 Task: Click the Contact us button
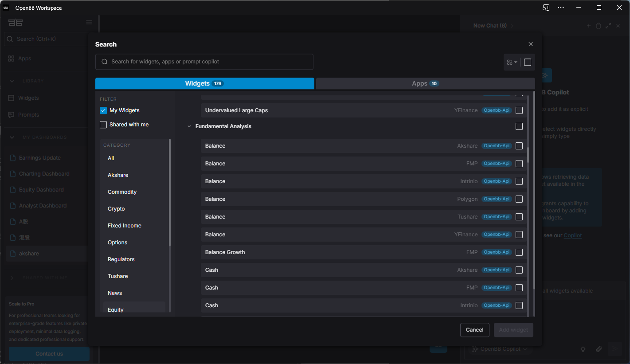49,354
